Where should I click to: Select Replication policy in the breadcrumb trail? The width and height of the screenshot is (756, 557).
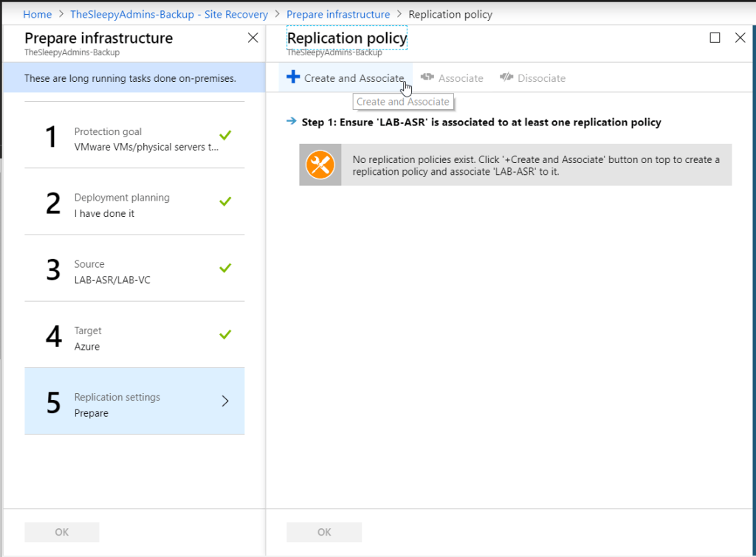point(450,13)
